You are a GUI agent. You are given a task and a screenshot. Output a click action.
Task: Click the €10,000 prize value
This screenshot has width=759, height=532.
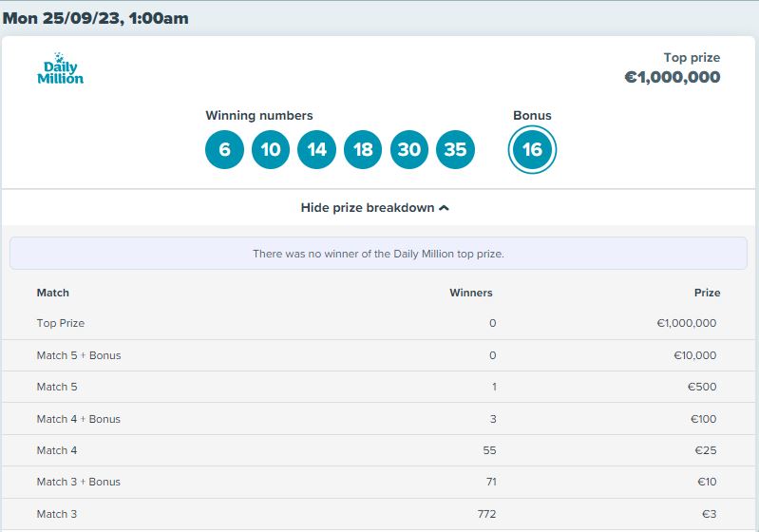tap(695, 355)
